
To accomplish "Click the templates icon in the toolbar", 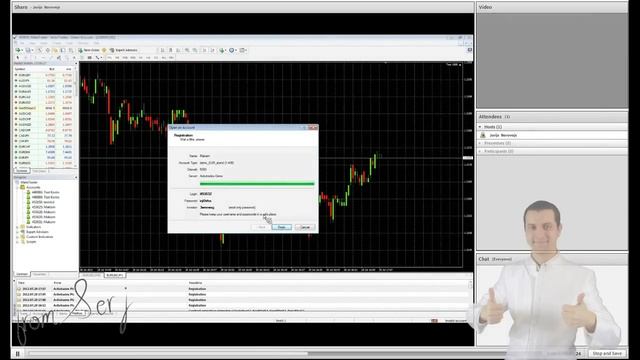I will coord(243,50).
